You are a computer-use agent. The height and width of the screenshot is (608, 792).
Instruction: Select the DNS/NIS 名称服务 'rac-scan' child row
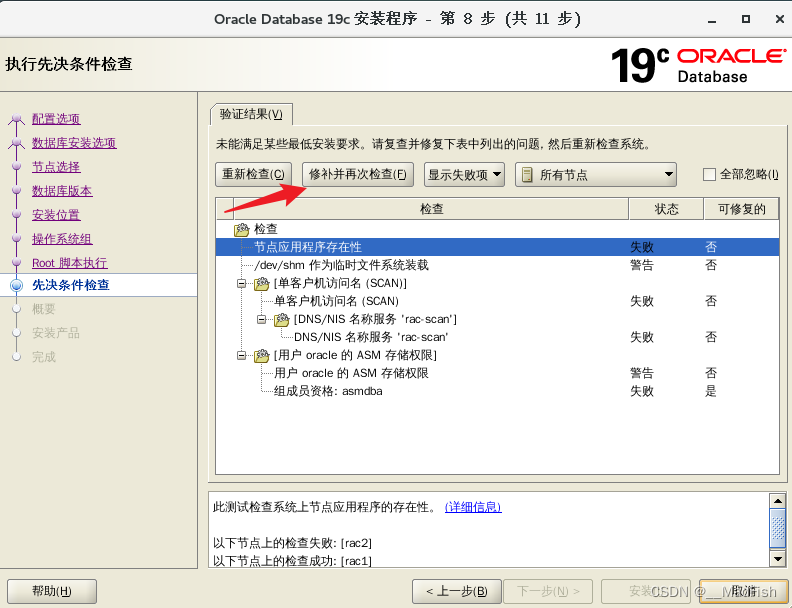[498, 337]
